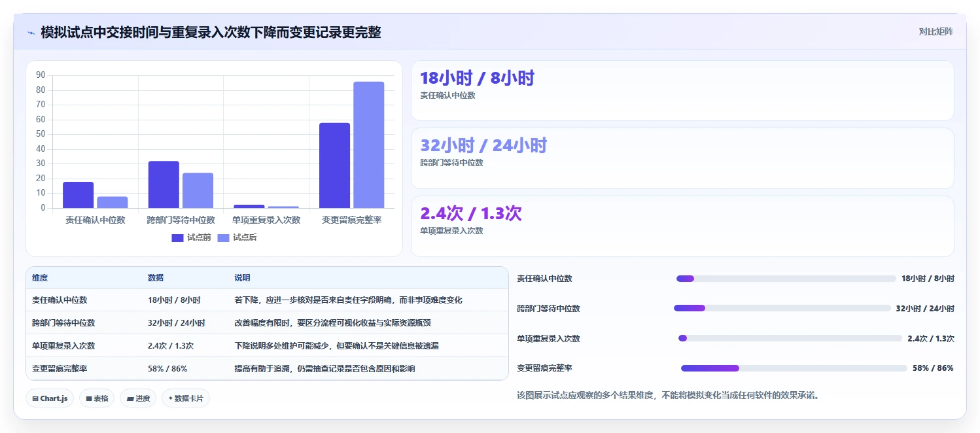Click the 2.4次 / 1.3次 data card
This screenshot has height=433, width=980.
coord(682,226)
